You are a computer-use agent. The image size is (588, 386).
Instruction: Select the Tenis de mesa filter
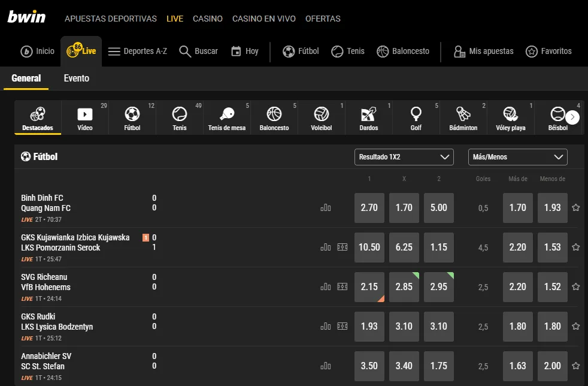pyautogui.click(x=227, y=118)
